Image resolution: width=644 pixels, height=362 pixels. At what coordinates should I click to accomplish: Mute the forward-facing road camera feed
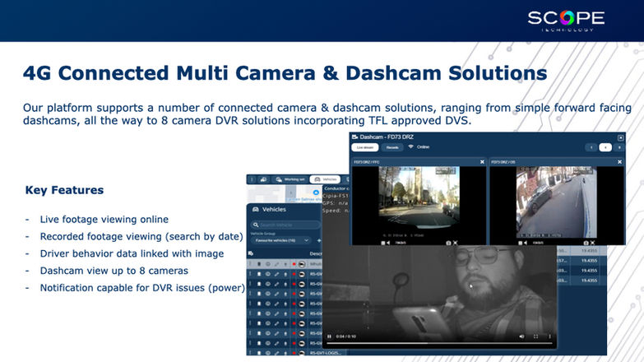tap(388, 243)
